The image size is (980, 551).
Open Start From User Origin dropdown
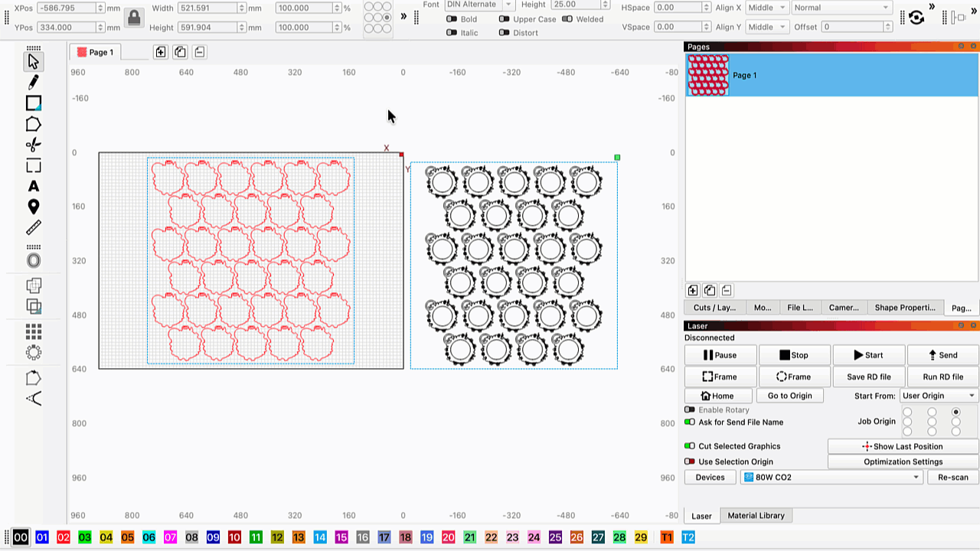[939, 396]
